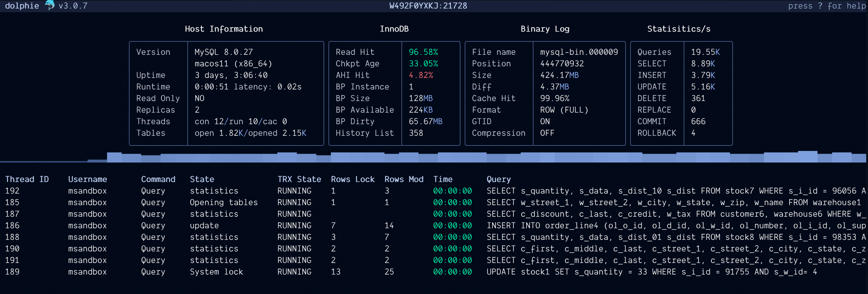Image resolution: width=868 pixels, height=294 pixels.
Task: Click the Username column header
Action: [x=88, y=179]
